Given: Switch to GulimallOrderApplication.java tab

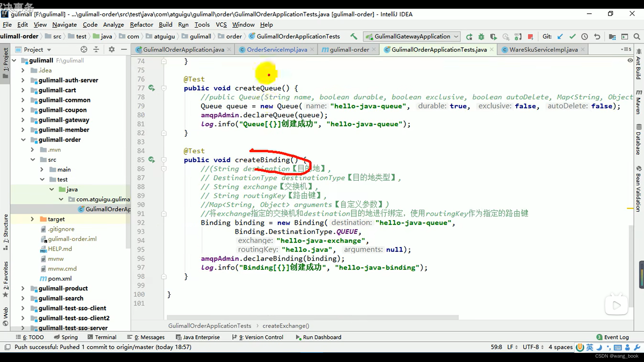Looking at the screenshot, I should click(x=183, y=50).
